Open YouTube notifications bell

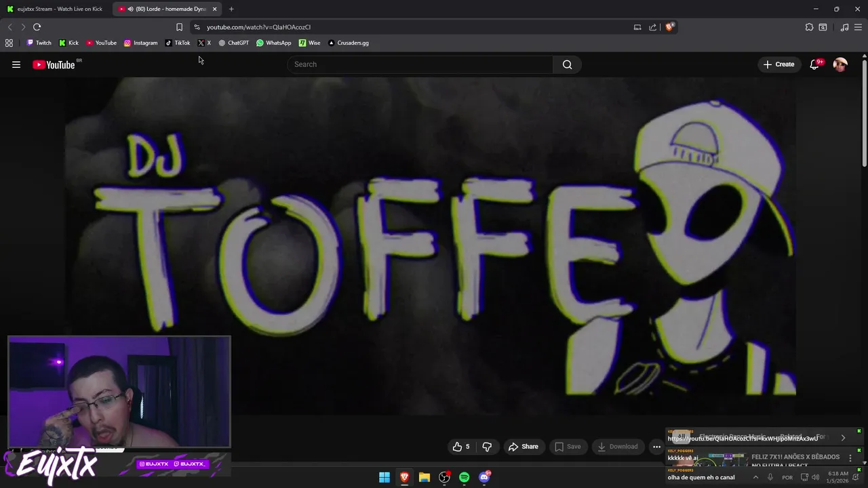tap(814, 64)
